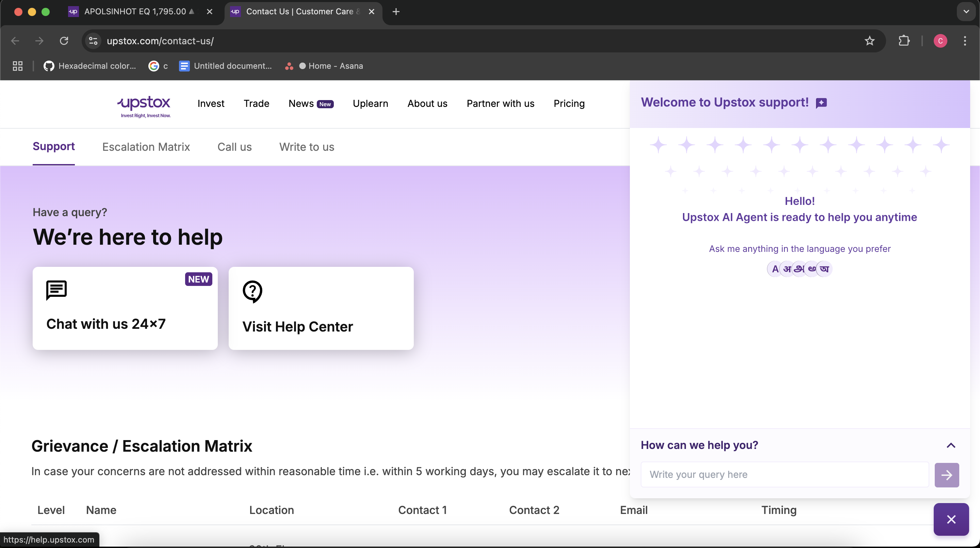The image size is (980, 548).
Task: Focus the Write your query here field
Action: (784, 474)
